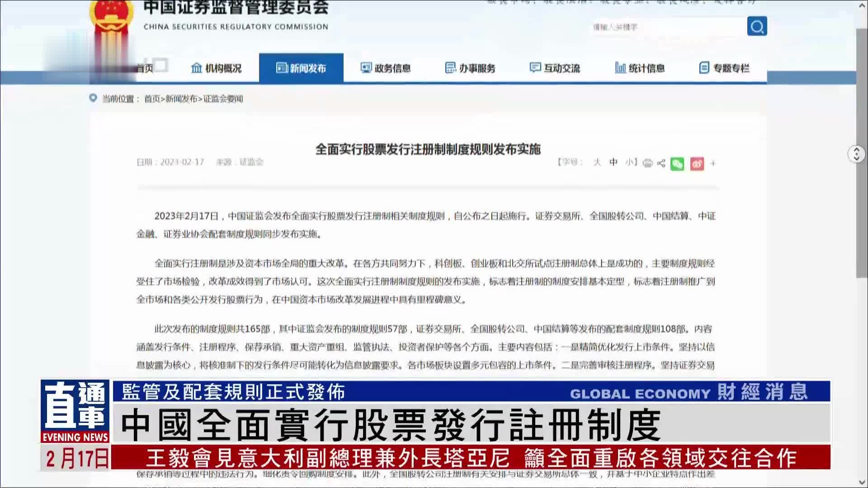Click the plus icon for more sharing
The image size is (868, 488).
coord(713,164)
